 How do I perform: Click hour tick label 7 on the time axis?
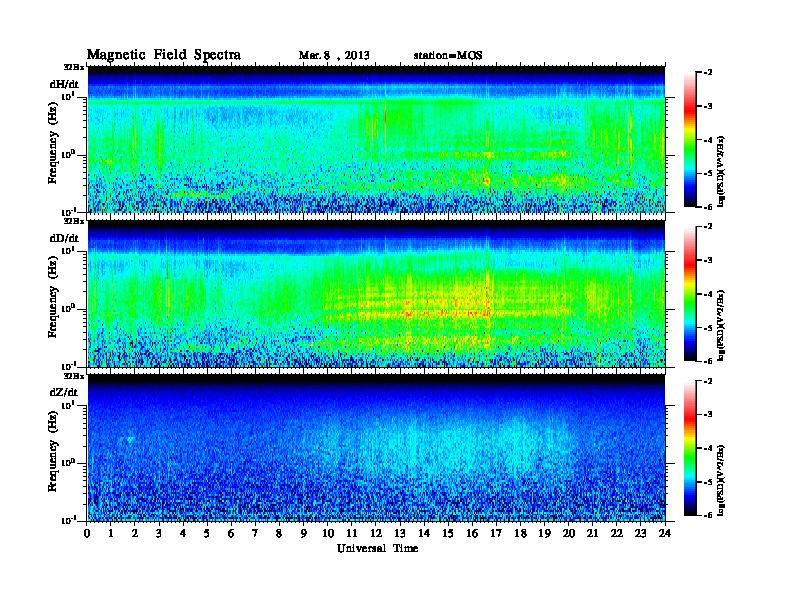tap(256, 533)
